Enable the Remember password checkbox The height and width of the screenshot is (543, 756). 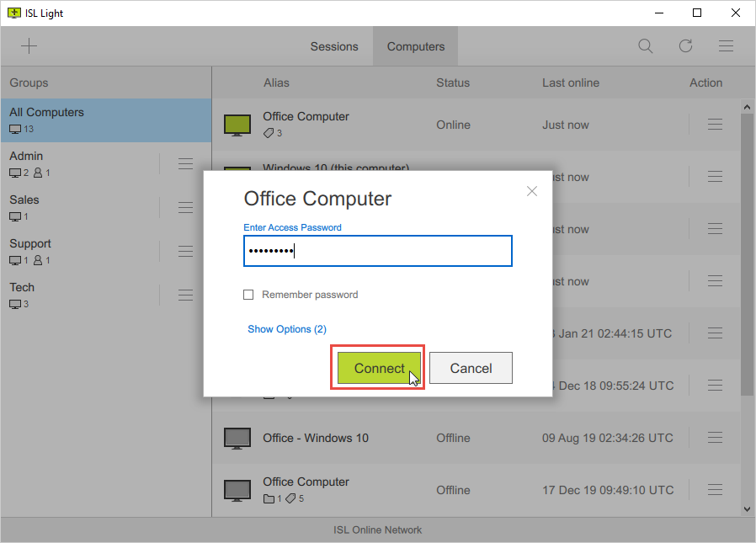coord(248,295)
